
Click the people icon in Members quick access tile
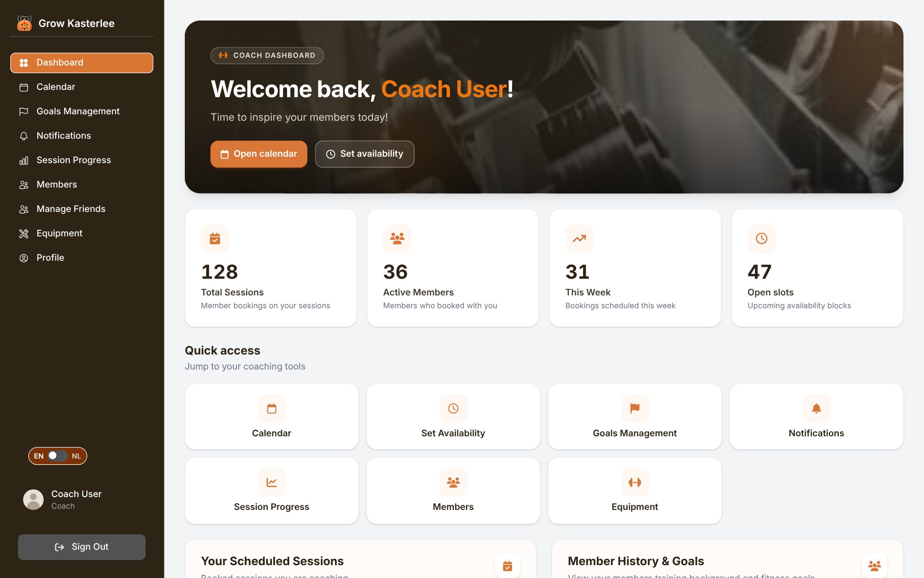point(453,483)
